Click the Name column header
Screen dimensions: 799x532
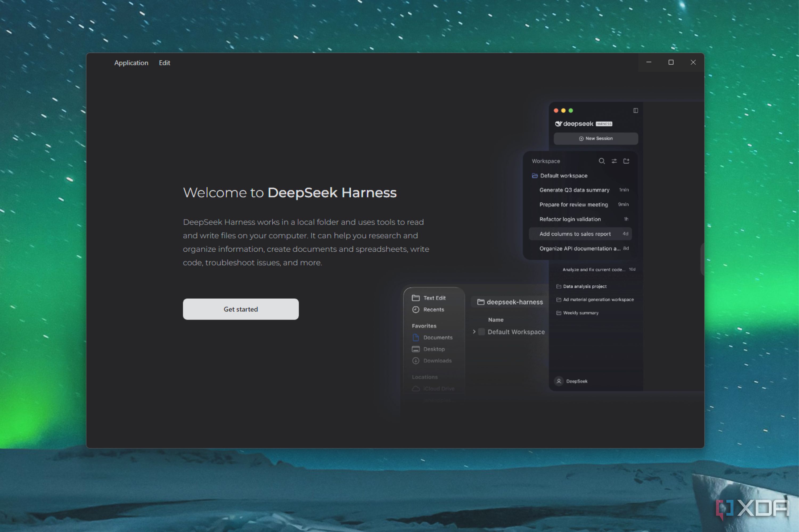496,320
